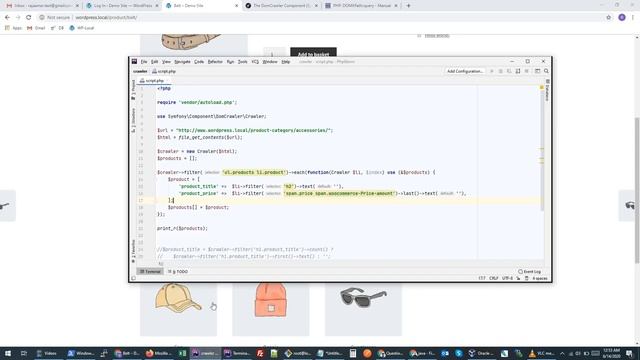
Task: Click script.php breadcrumb in navigation bar
Action: [x=164, y=71]
